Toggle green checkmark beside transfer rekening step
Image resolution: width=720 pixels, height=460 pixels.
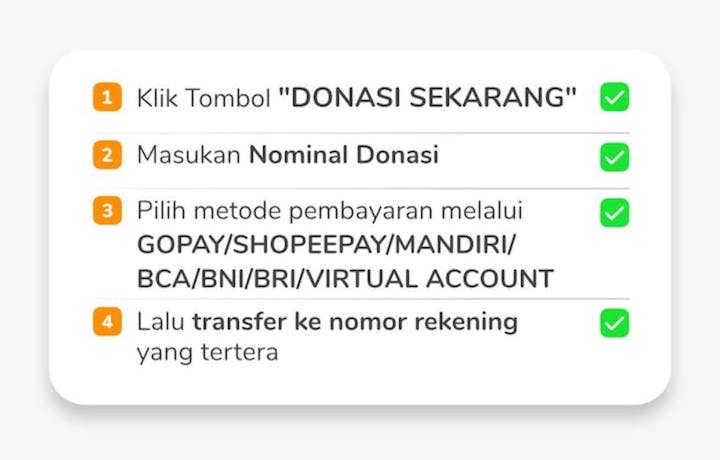point(614,323)
